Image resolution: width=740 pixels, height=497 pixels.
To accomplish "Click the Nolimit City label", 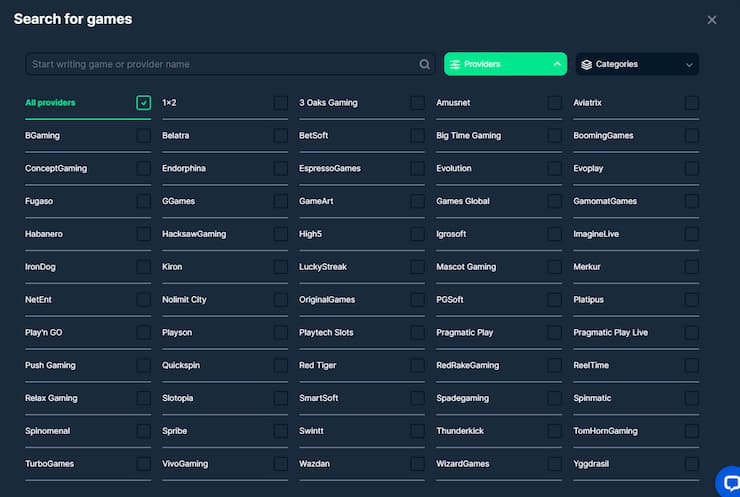I will (184, 299).
